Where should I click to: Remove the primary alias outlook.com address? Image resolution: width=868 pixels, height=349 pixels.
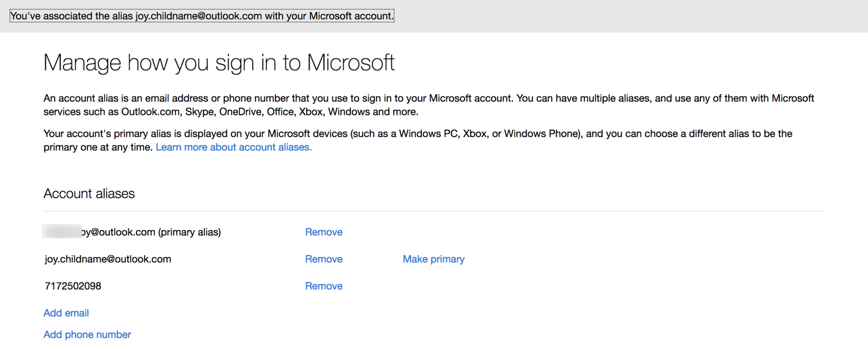coord(324,232)
